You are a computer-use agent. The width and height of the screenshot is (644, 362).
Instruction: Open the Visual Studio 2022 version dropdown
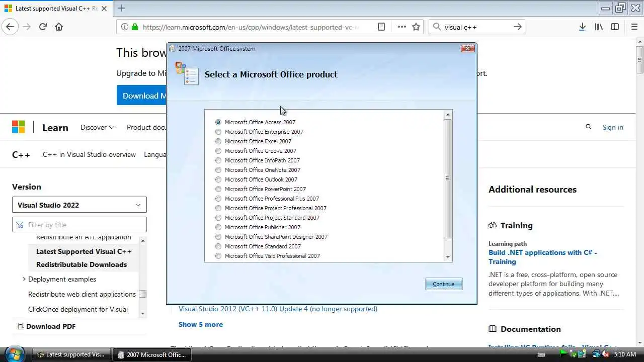(79, 205)
